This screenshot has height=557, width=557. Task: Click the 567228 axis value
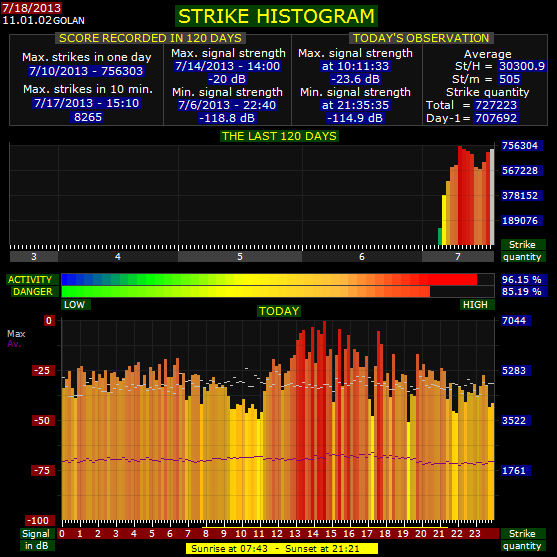coord(521,171)
